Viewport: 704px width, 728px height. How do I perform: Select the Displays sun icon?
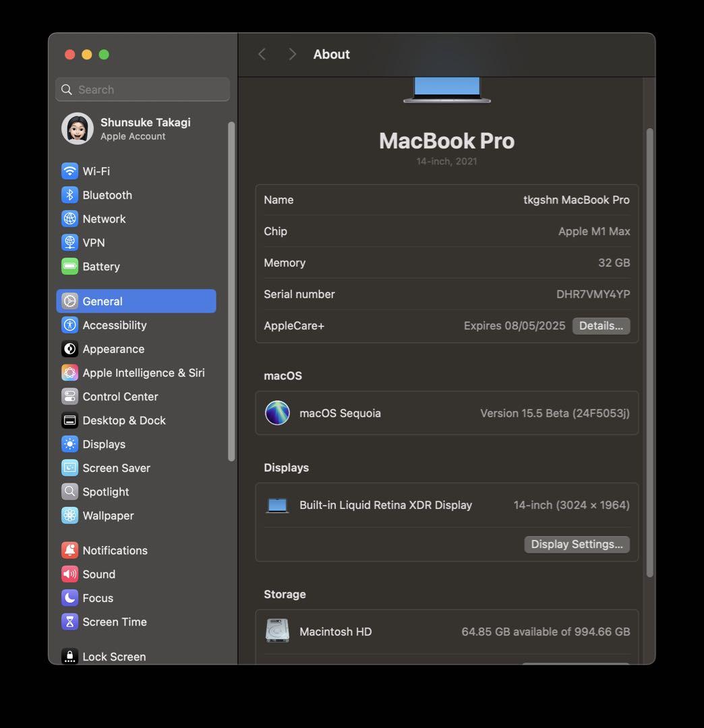tap(69, 444)
